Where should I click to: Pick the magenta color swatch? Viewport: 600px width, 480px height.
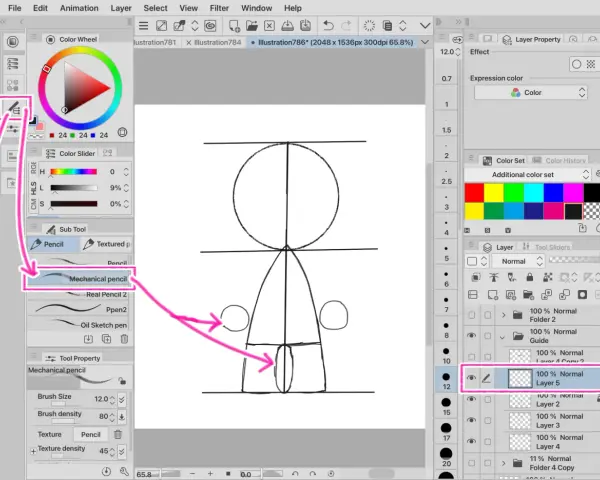click(x=573, y=193)
